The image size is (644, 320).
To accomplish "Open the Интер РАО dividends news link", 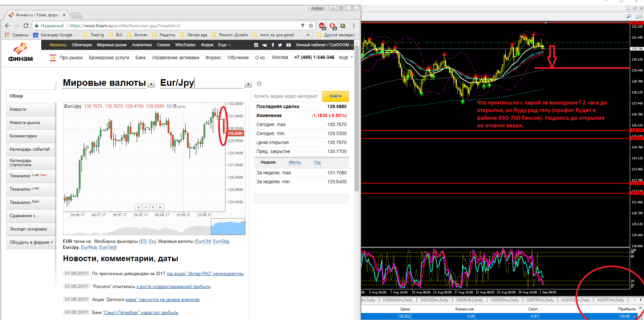I will pyautogui.click(x=205, y=274).
